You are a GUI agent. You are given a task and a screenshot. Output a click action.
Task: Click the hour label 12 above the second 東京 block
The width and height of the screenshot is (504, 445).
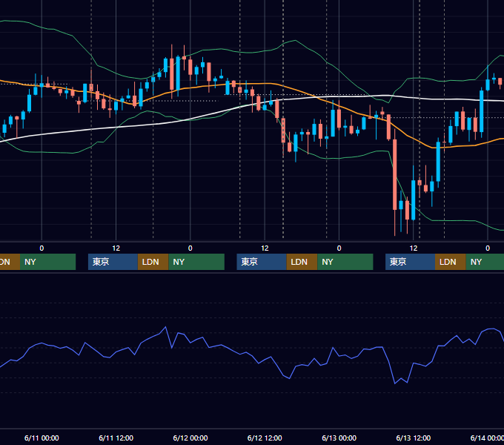click(x=265, y=248)
